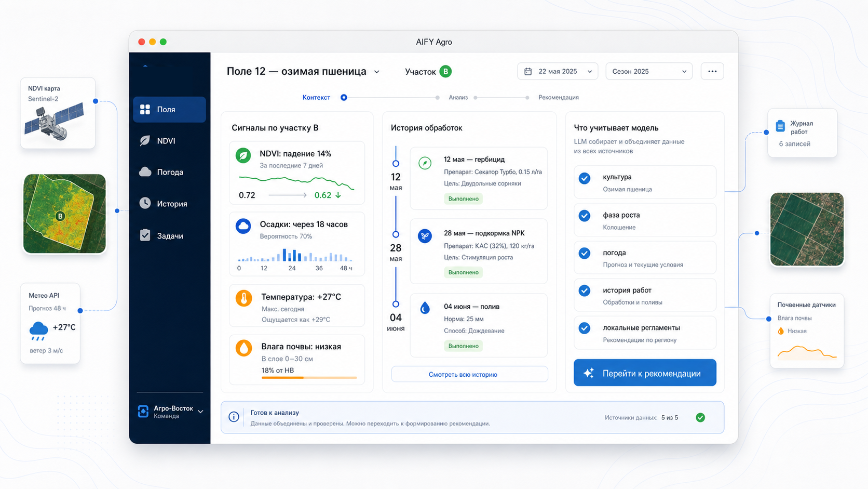Switch to the Рекомендация step tab

[x=559, y=98]
